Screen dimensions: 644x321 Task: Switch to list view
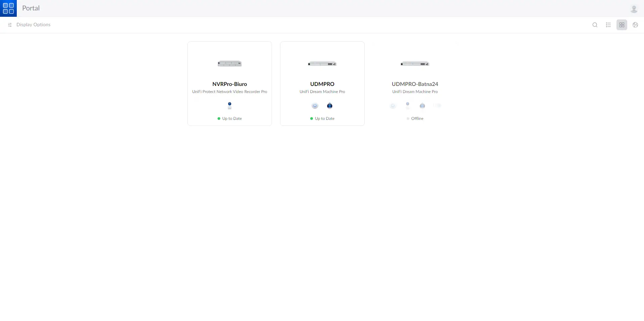point(608,25)
